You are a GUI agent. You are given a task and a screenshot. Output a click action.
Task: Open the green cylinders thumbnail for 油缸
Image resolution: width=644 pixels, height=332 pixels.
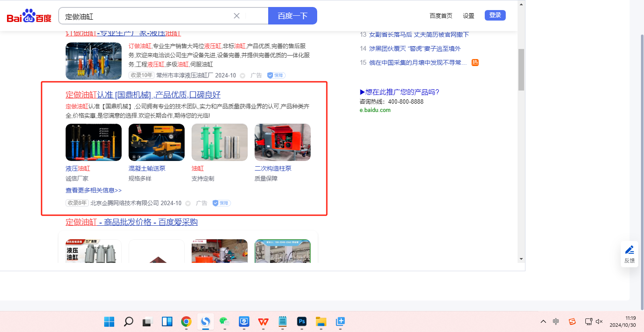pyautogui.click(x=220, y=143)
